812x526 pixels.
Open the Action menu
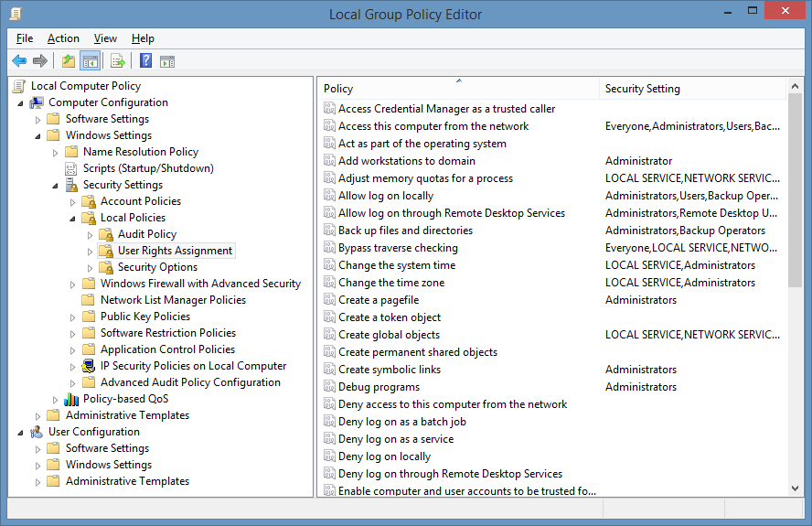(63, 38)
